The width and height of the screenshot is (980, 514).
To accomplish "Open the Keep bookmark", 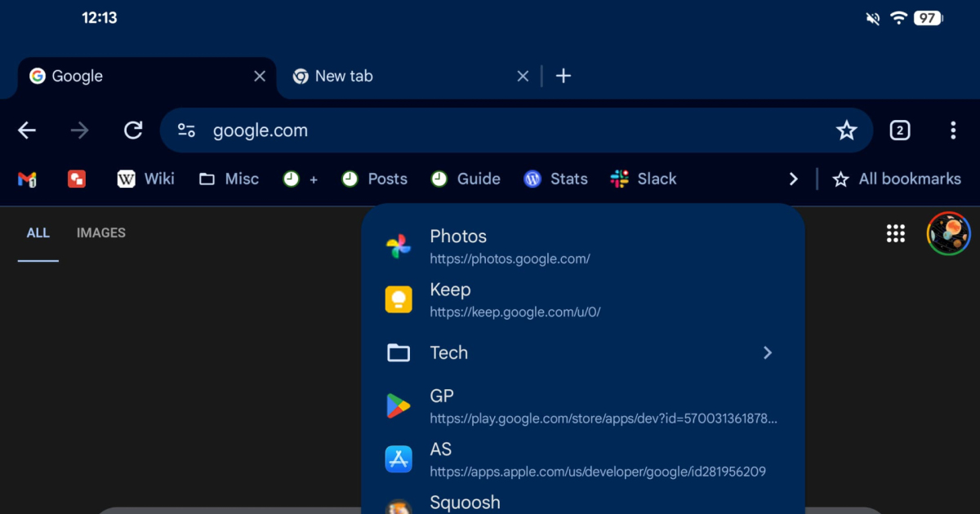I will click(x=581, y=299).
